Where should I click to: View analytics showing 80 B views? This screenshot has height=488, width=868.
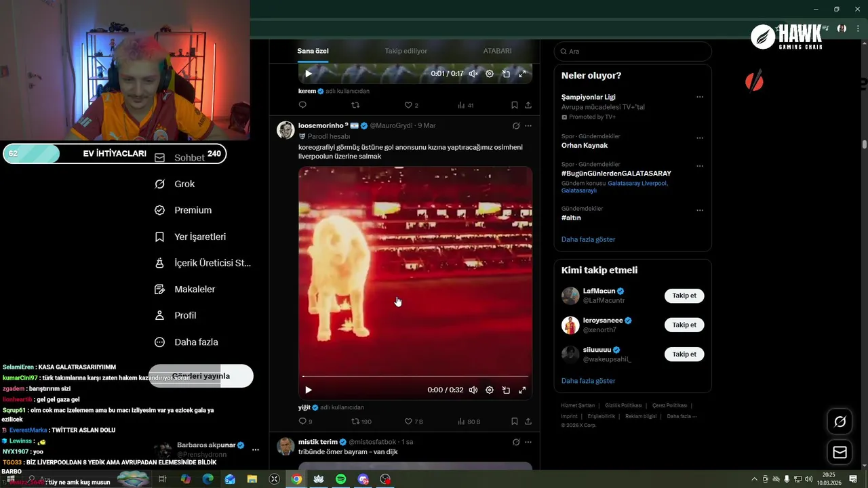coord(469,422)
